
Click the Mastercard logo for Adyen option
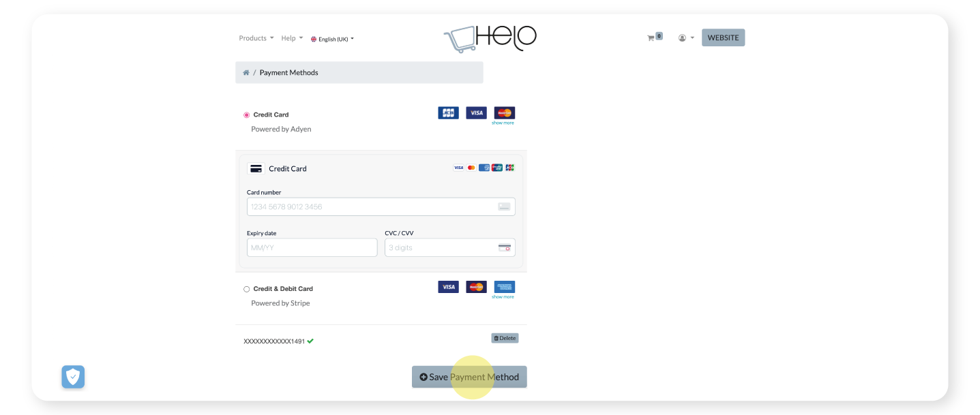(505, 112)
